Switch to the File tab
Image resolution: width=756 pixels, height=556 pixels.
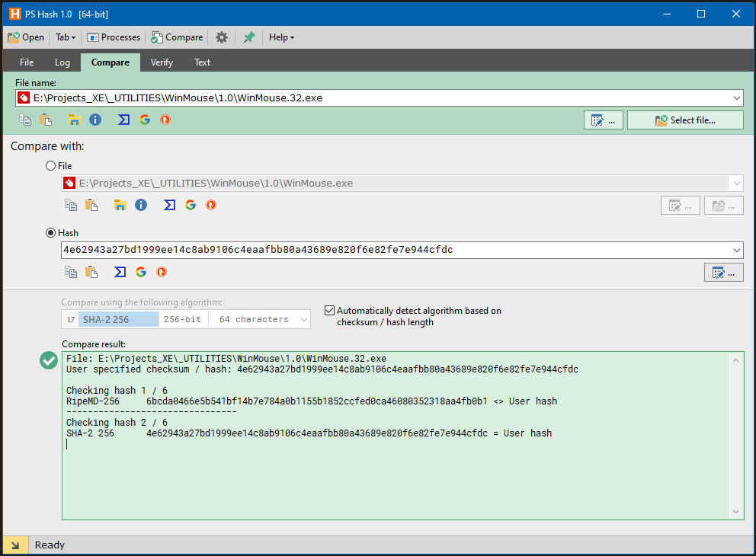[27, 62]
